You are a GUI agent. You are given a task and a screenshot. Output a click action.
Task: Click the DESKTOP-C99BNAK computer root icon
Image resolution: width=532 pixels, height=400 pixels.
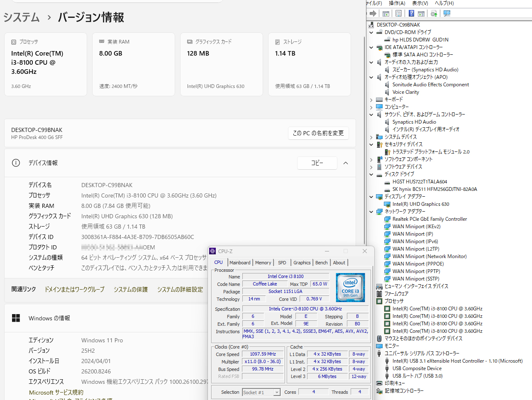coord(371,25)
